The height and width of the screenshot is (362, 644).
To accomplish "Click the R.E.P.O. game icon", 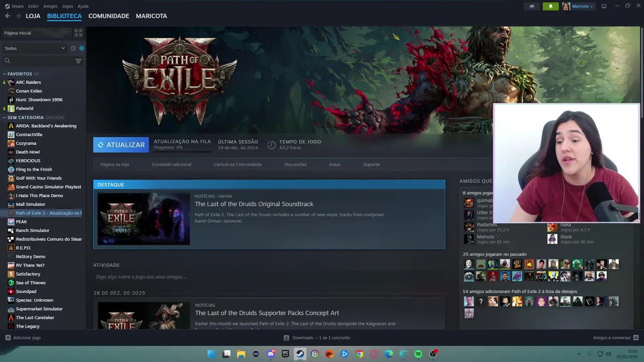I will coord(11,248).
